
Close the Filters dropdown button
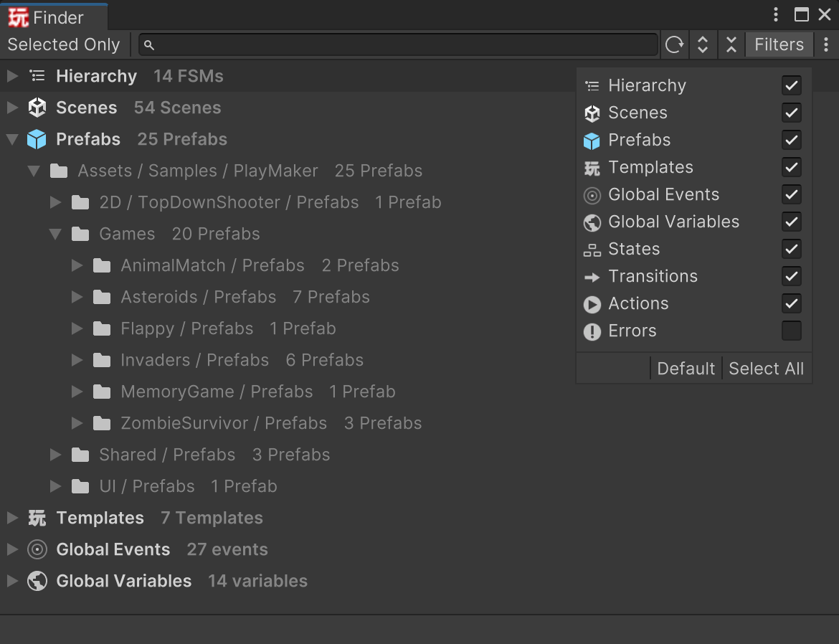(x=779, y=44)
